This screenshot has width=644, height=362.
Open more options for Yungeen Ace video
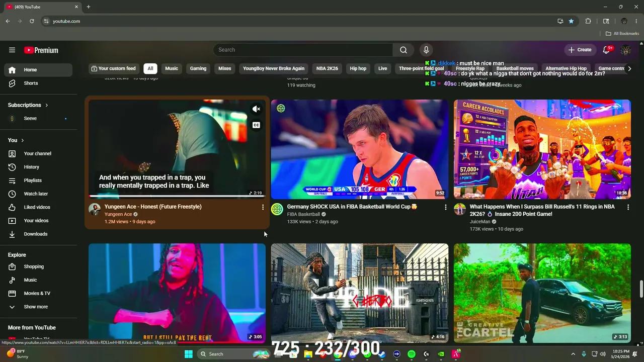[263, 207]
